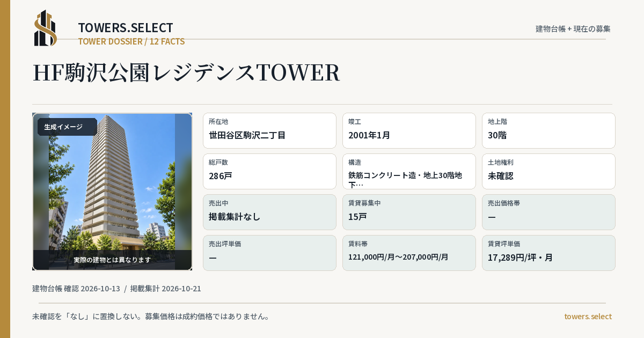Image resolution: width=644 pixels, height=338 pixels.
Task: Click the HF駒沢公園レジデンスTOWER title
Action: coord(186,72)
